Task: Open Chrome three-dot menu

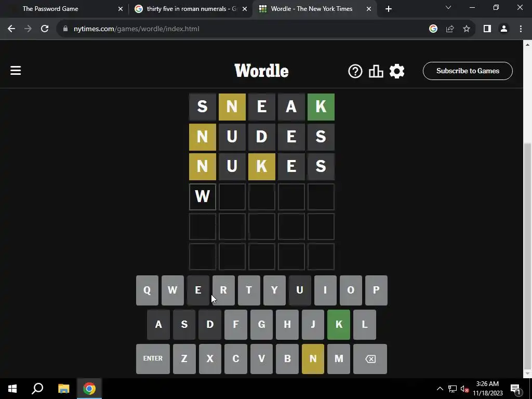Action: coord(521,29)
